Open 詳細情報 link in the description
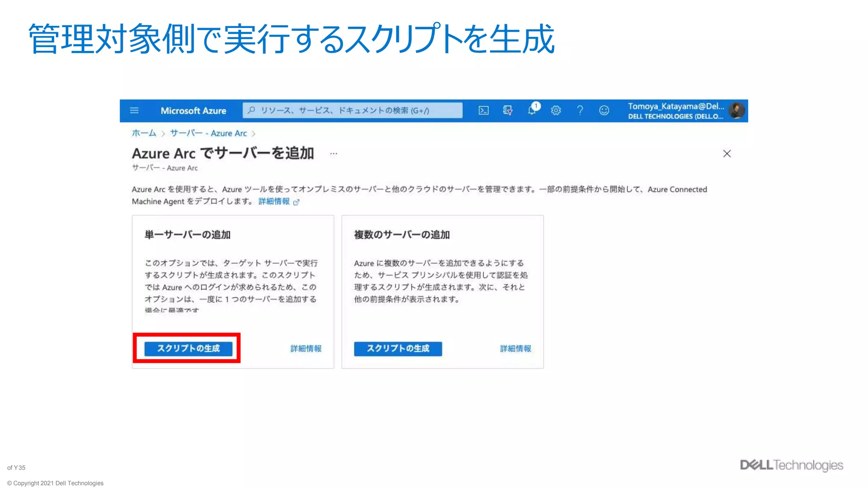This screenshot has width=868, height=488. 274,202
